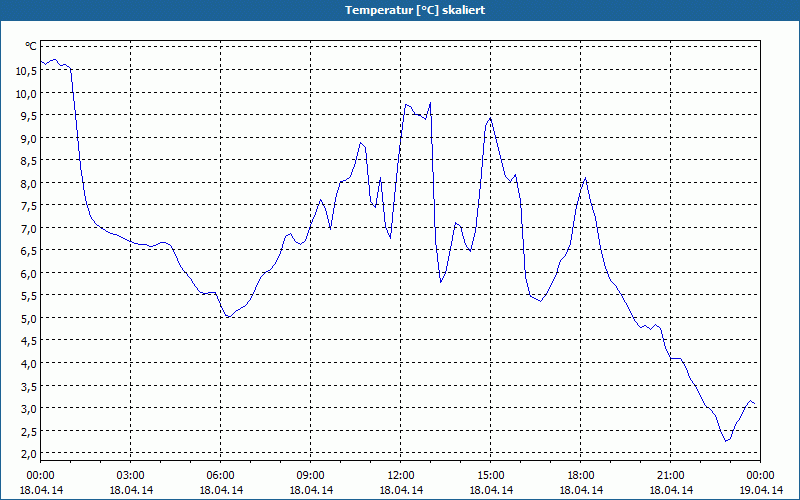This screenshot has width=800, height=500.
Task: Click the 18:00 time axis label
Action: [x=581, y=476]
